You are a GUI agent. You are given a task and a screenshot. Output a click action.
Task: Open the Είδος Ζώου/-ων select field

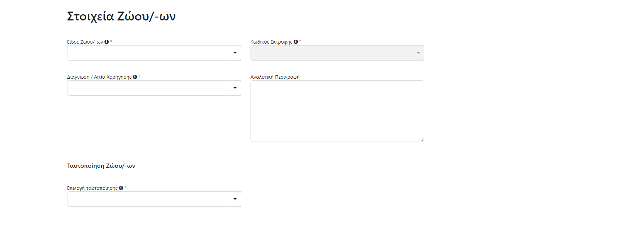point(154,53)
